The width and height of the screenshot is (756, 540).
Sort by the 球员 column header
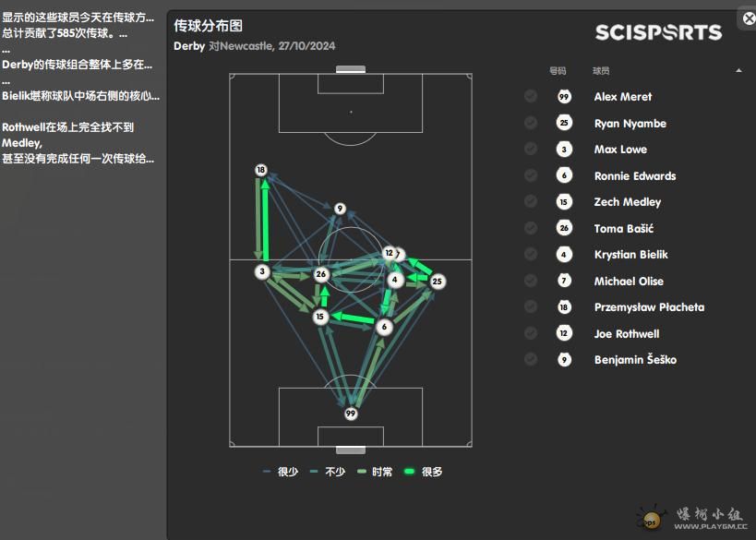click(601, 71)
